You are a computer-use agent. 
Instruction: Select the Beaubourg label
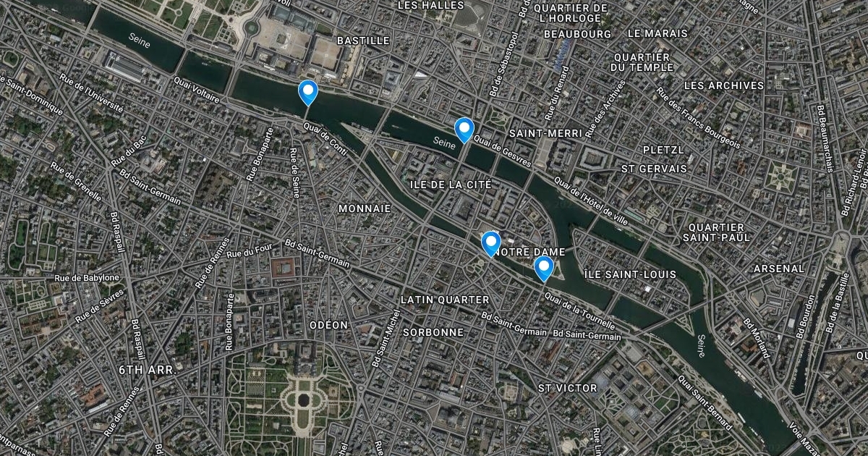pos(577,34)
